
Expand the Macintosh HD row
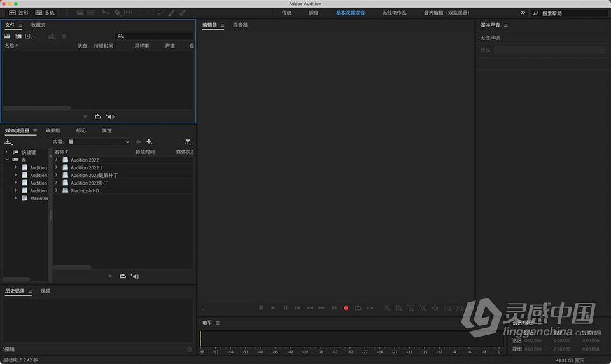(x=56, y=190)
